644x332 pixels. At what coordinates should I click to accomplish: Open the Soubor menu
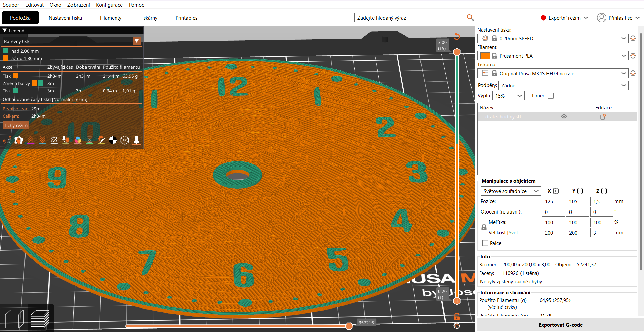click(11, 5)
